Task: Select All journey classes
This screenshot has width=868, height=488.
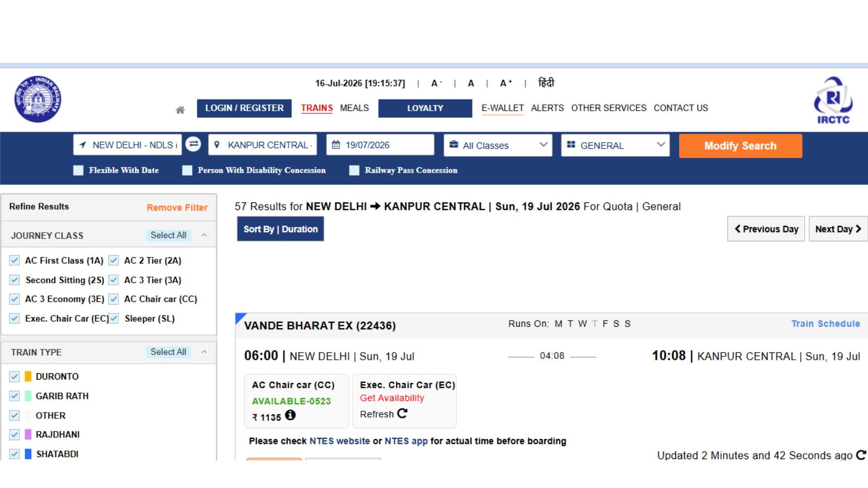Action: [x=168, y=235]
